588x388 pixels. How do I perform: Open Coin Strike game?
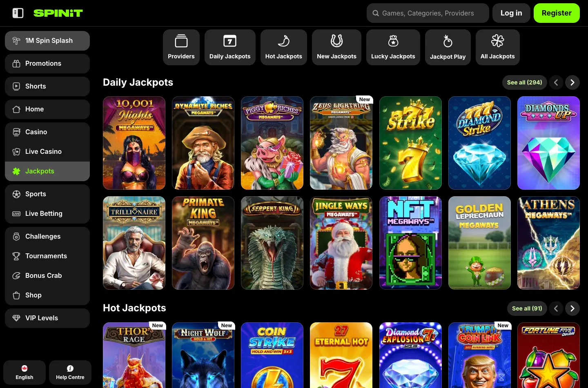(272, 355)
